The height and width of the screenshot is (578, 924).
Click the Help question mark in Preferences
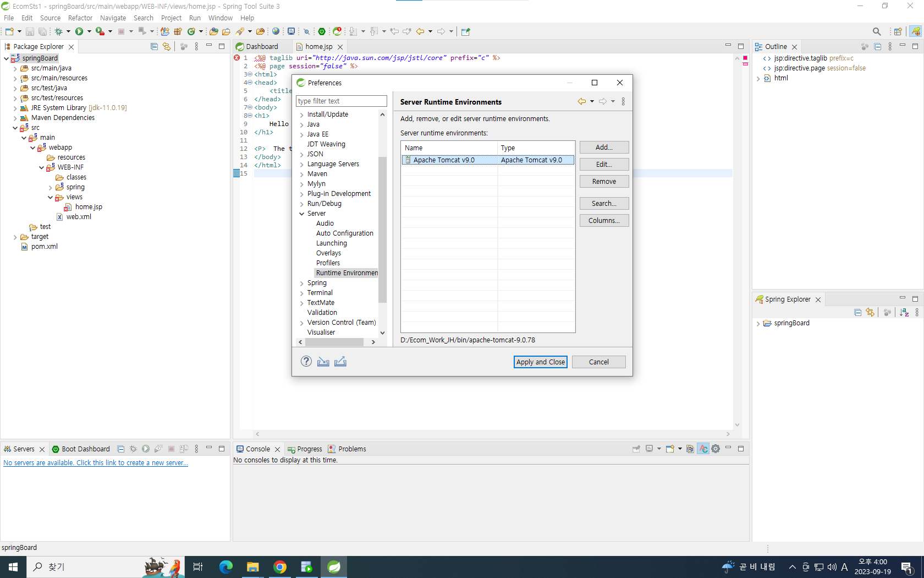pos(306,361)
